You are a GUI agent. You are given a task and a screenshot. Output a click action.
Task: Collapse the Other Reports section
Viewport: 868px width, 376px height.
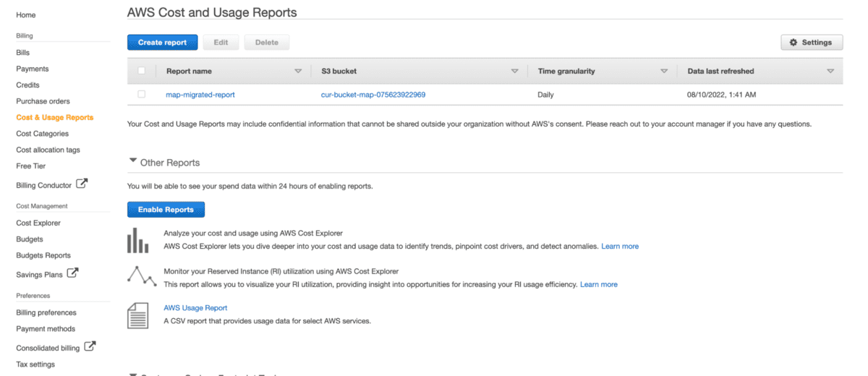pyautogui.click(x=132, y=161)
